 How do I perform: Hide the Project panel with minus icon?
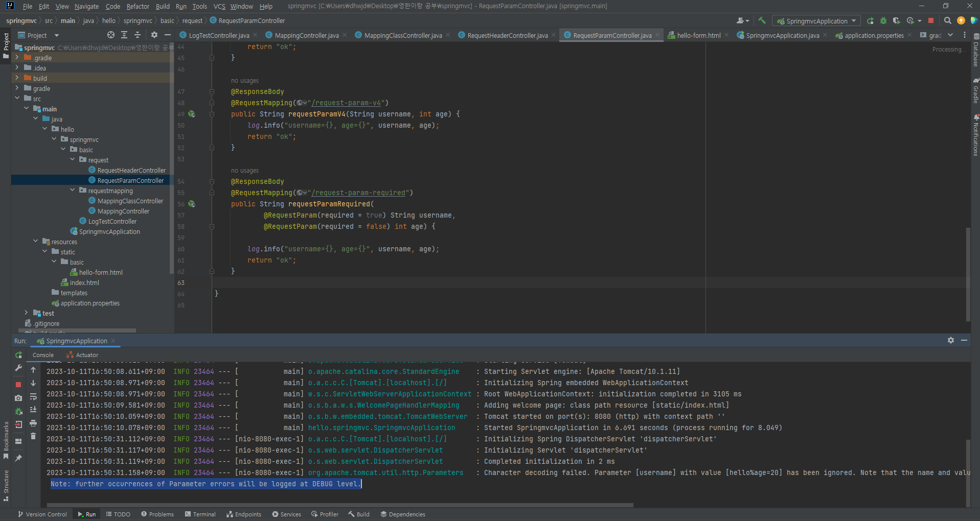(x=168, y=35)
